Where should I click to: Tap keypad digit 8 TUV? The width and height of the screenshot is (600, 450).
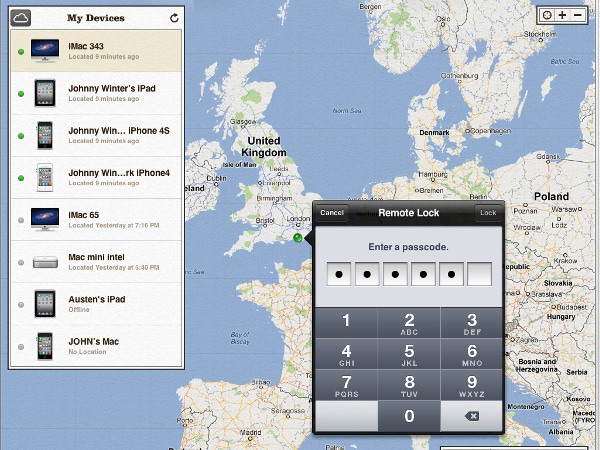click(409, 385)
